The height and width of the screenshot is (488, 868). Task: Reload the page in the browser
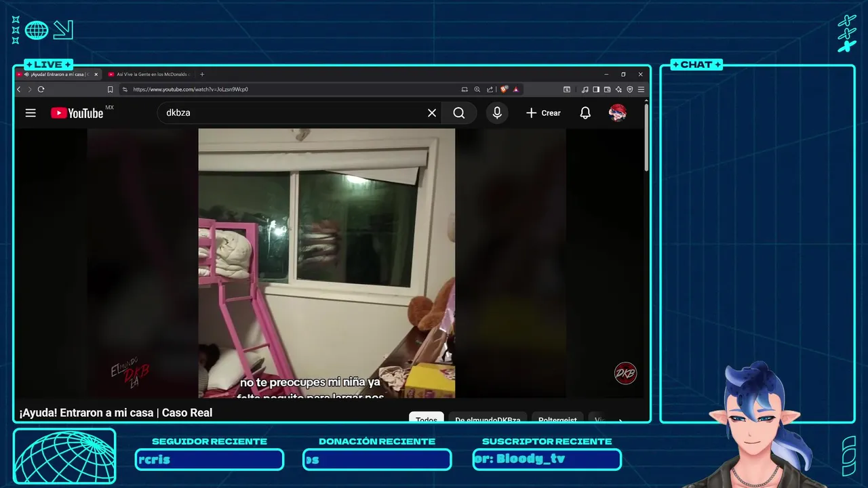pyautogui.click(x=41, y=89)
